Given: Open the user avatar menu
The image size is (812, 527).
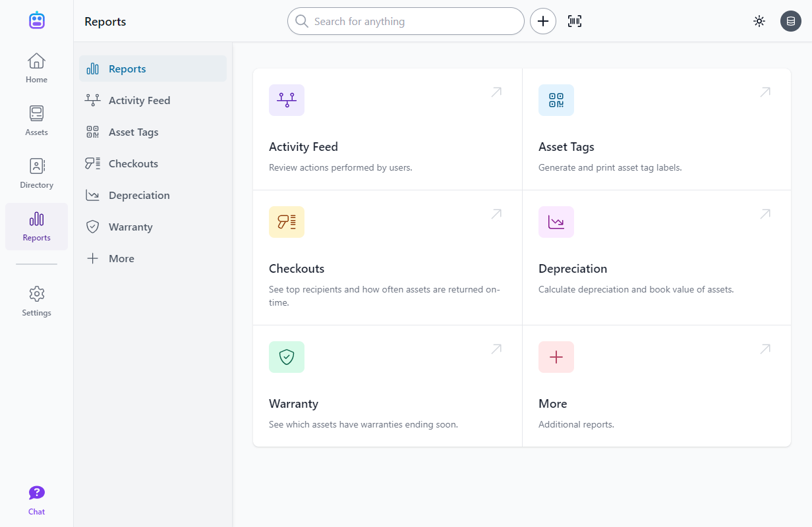Looking at the screenshot, I should point(790,20).
